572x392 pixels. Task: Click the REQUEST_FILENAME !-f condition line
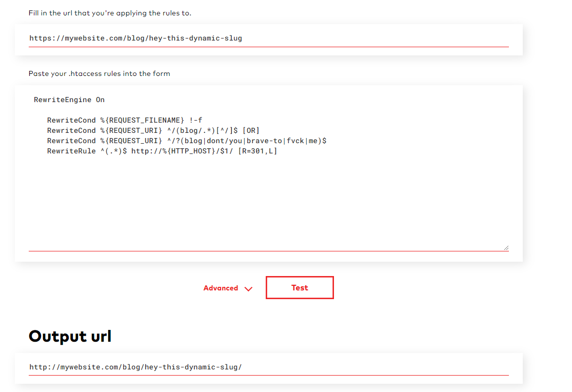[x=125, y=120]
